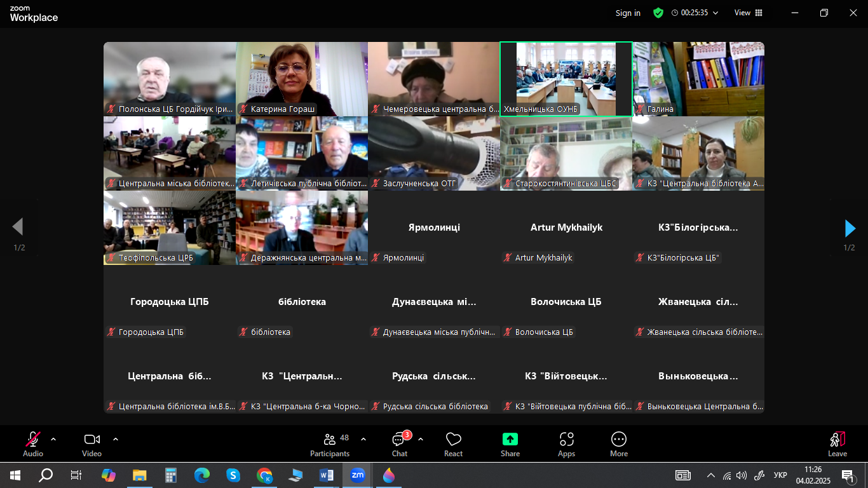Open the View layout menu
This screenshot has height=488, width=868.
(748, 13)
